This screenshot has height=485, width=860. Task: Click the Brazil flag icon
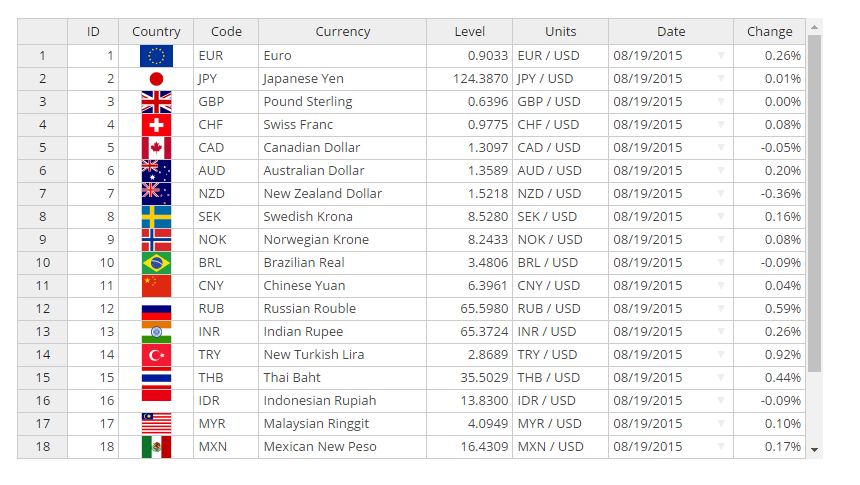[x=156, y=263]
